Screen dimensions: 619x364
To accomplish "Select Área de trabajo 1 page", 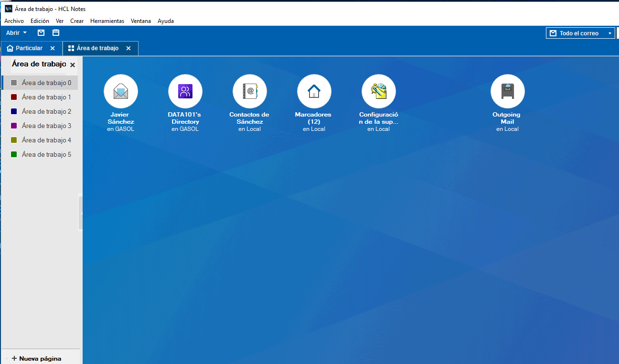I will pyautogui.click(x=41, y=97).
